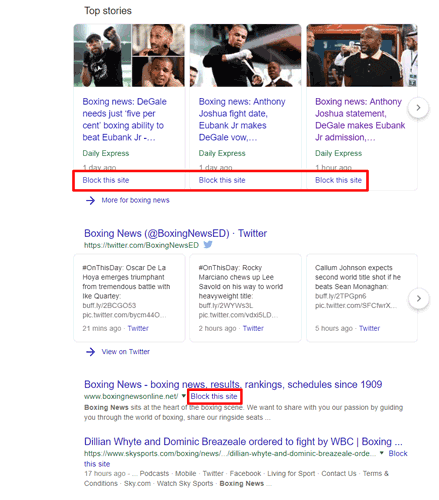
Task: Open Dillian Whyte and Dominic Breazeale result
Action: coord(243,442)
